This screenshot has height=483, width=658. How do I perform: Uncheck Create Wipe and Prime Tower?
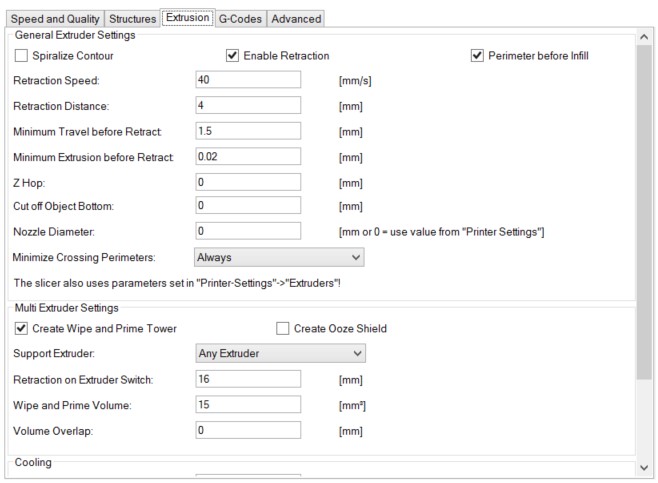[21, 328]
